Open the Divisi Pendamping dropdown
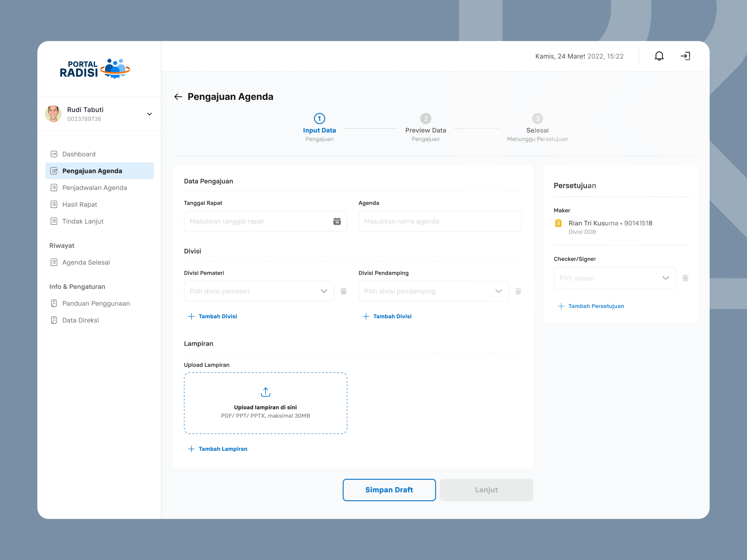This screenshot has width=747, height=560. [x=498, y=291]
